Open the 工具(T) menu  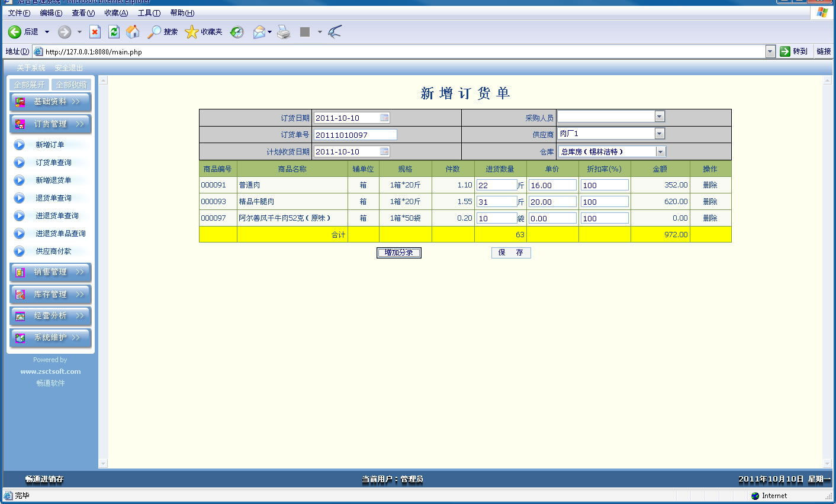(149, 13)
